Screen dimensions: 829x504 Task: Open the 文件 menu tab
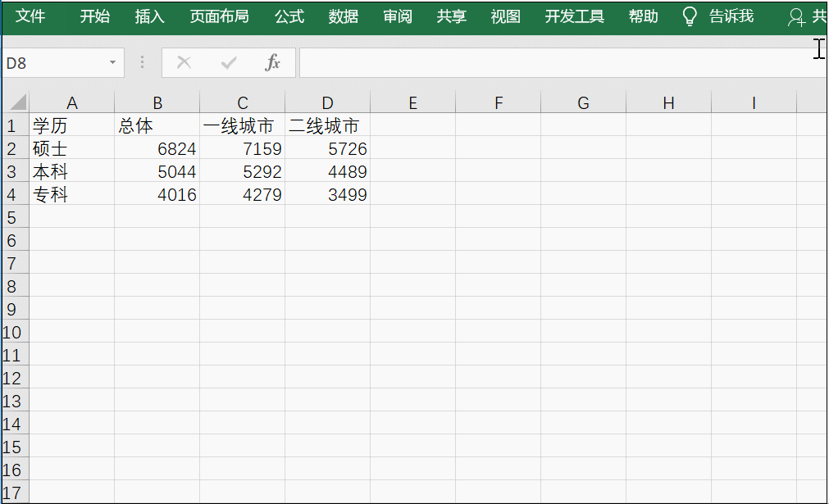[x=31, y=16]
